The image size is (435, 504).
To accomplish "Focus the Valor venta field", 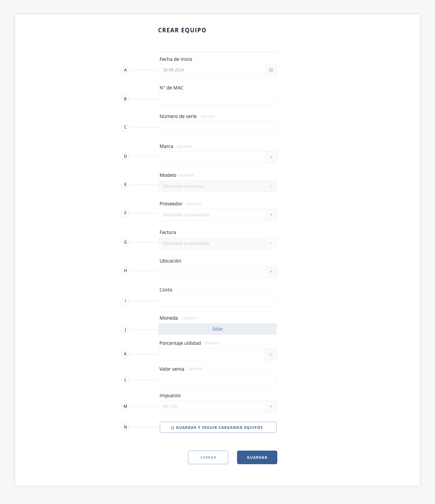I will coord(217,380).
